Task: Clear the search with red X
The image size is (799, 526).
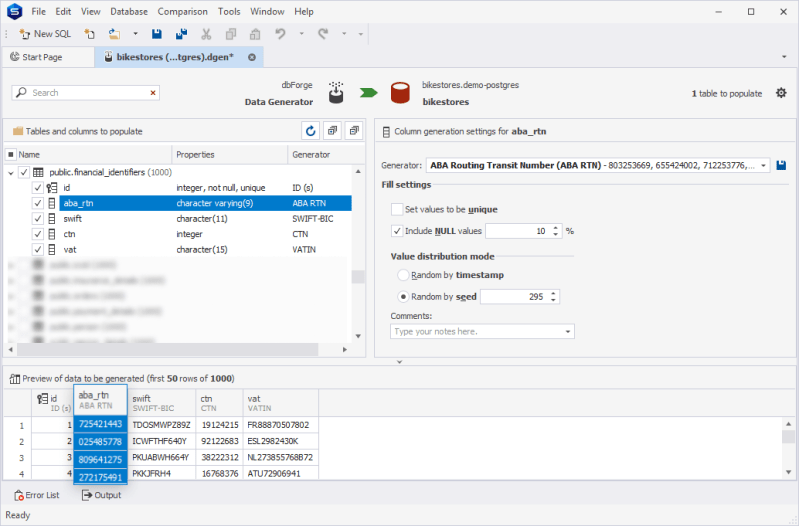Action: pos(153,93)
